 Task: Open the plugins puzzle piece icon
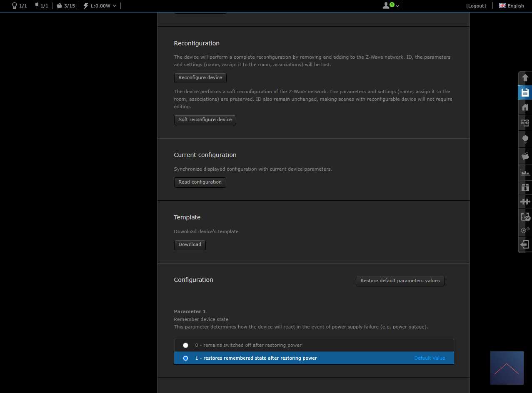click(525, 202)
